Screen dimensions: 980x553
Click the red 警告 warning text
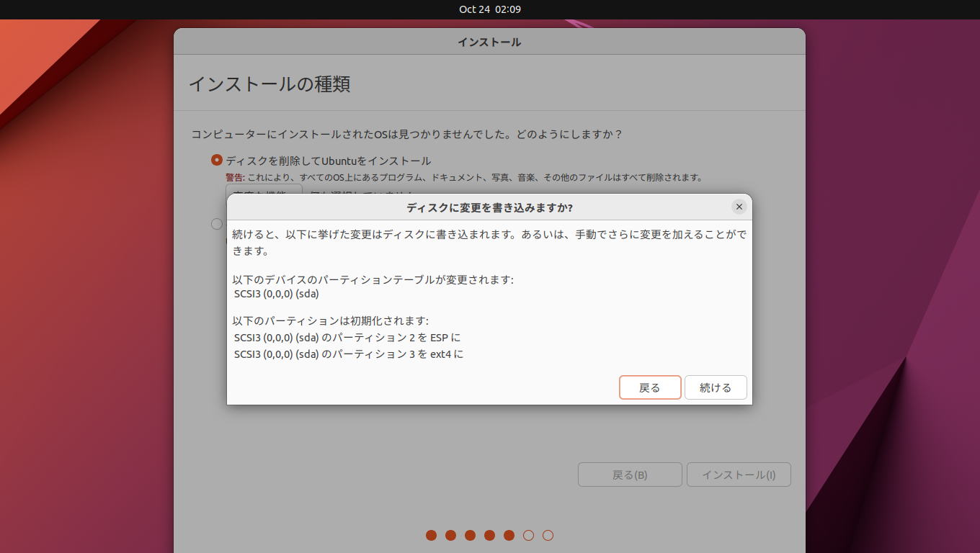coord(235,177)
